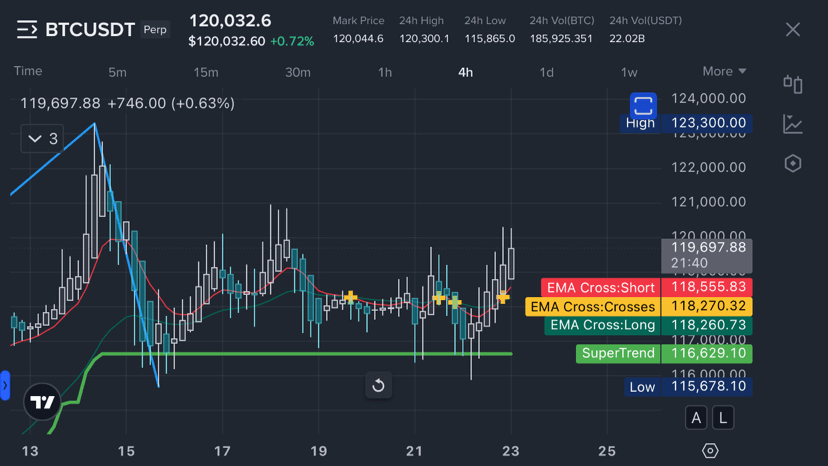This screenshot has height=466, width=828.
Task: Open the hamburger market list menu
Action: coord(27,30)
